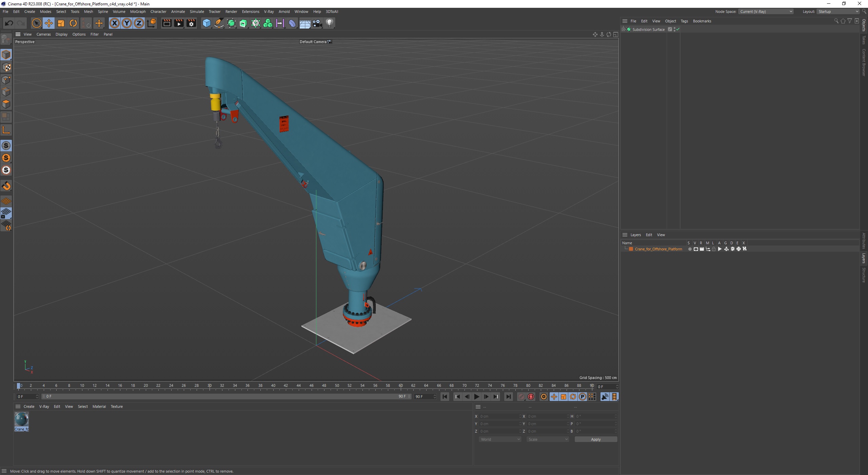Select the Scale tool

[61, 23]
